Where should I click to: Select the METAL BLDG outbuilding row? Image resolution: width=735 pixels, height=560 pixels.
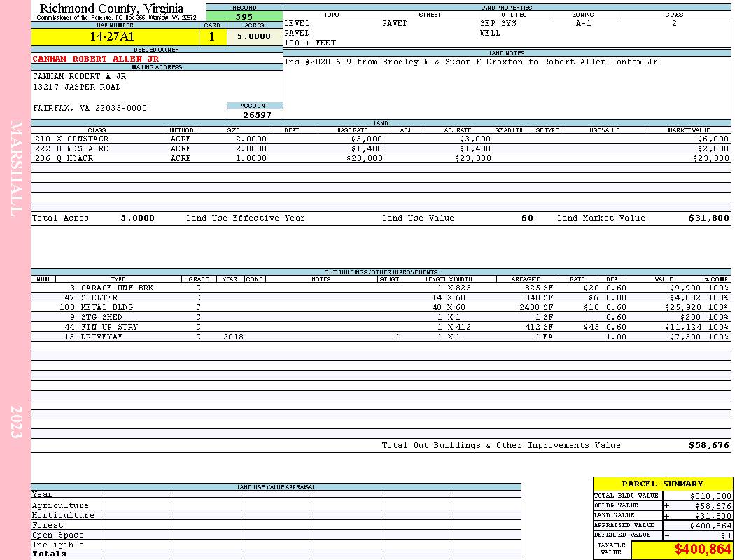click(x=381, y=307)
